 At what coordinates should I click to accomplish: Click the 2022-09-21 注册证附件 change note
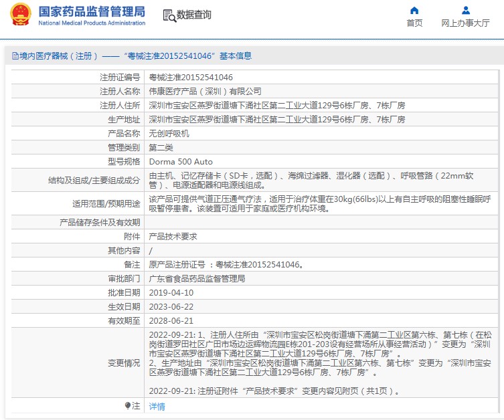tap(274, 391)
